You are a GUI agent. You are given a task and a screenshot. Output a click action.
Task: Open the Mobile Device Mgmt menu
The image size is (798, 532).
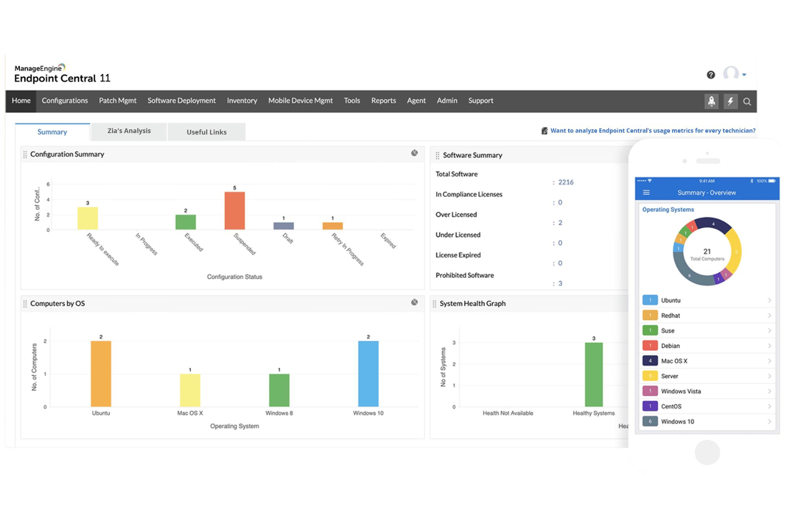[300, 101]
